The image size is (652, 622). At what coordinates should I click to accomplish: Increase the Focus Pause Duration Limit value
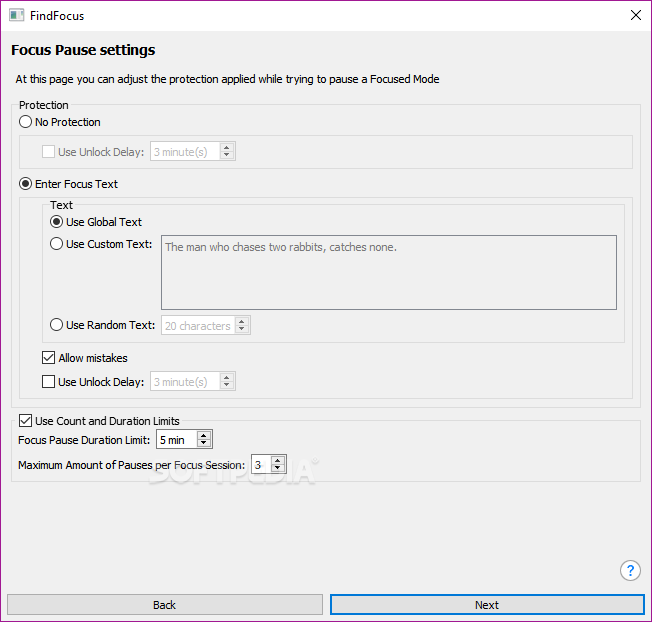pyautogui.click(x=203, y=435)
